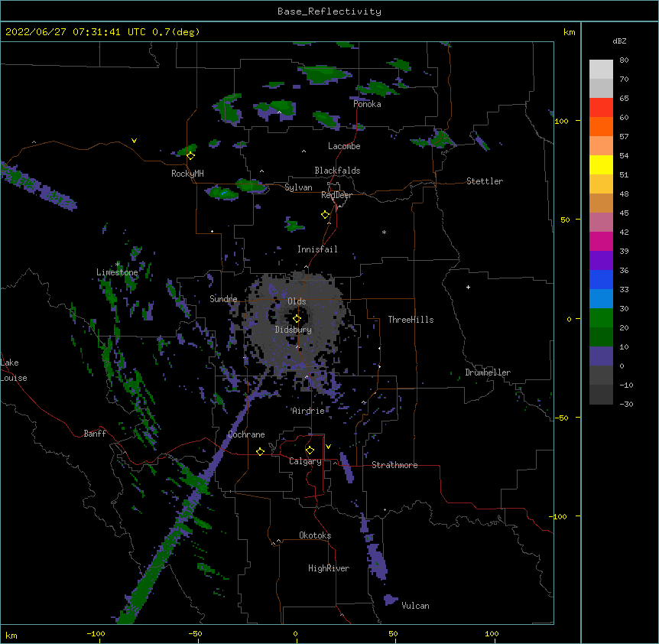659x644 pixels.
Task: Click the Strathmore town label
Action: click(x=394, y=465)
